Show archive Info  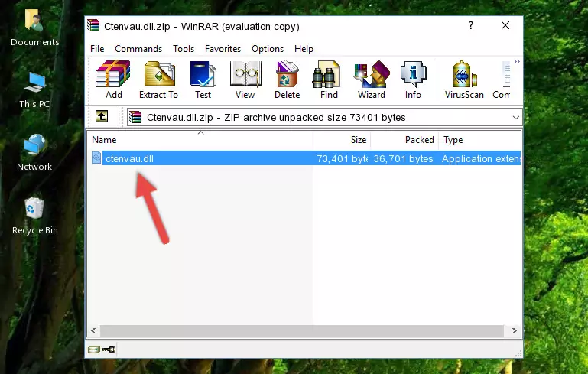point(413,80)
